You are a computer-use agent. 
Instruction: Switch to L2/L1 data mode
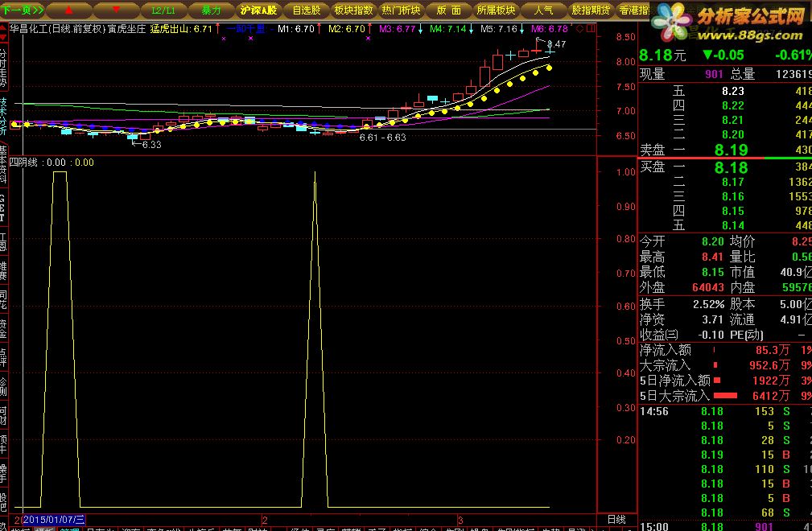pyautogui.click(x=163, y=10)
